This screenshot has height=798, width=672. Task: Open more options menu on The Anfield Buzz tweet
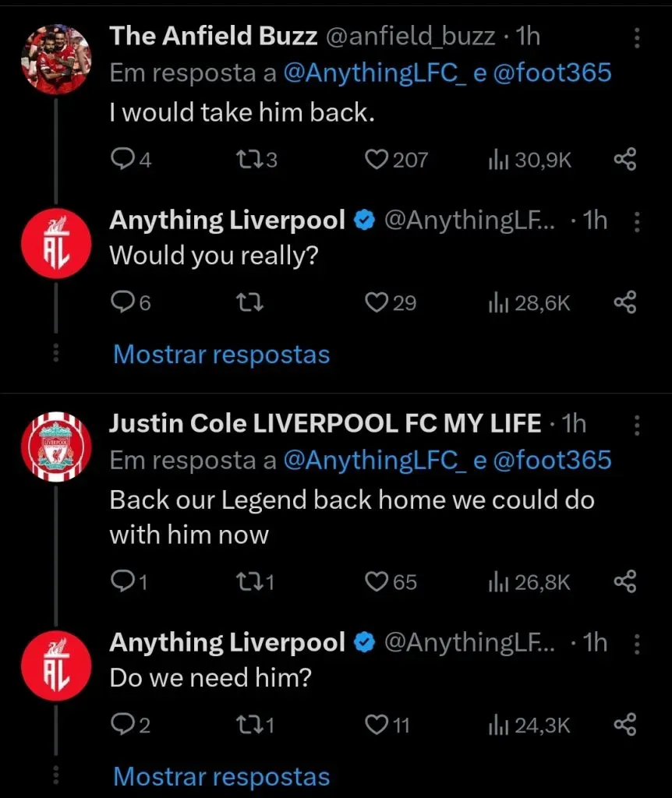click(637, 37)
